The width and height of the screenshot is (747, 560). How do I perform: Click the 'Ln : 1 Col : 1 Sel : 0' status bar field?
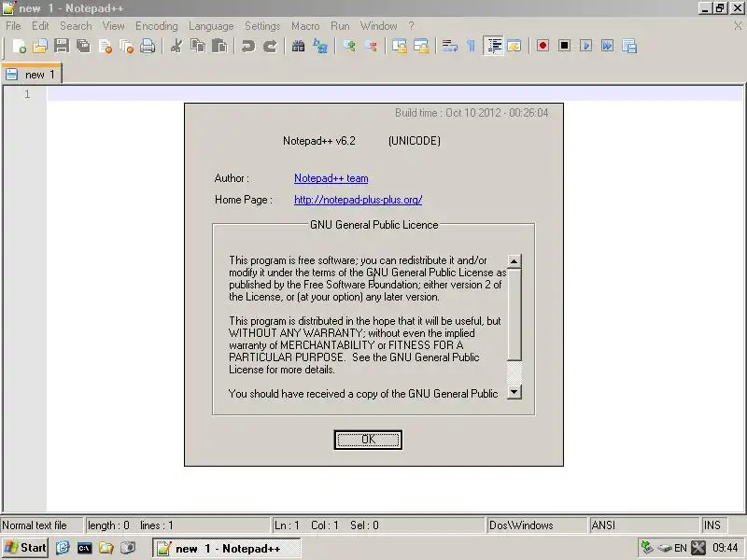click(377, 525)
